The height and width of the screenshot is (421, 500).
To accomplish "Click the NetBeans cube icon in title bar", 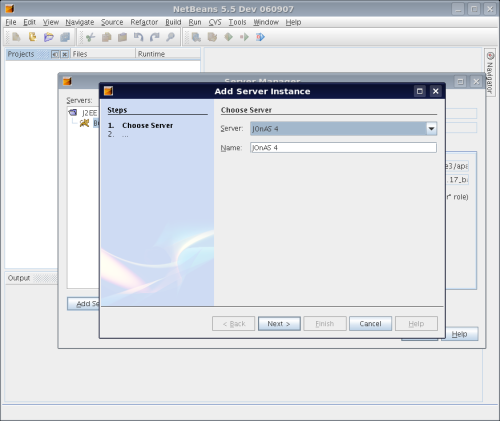I will pos(10,9).
